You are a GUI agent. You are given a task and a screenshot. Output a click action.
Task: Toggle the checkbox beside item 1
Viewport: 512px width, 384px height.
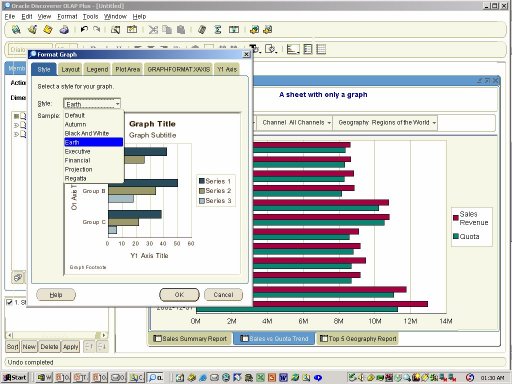point(9,302)
